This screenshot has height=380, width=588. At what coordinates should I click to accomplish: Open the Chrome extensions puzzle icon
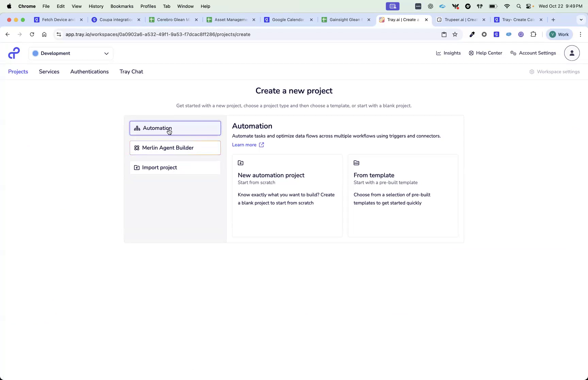coord(534,34)
